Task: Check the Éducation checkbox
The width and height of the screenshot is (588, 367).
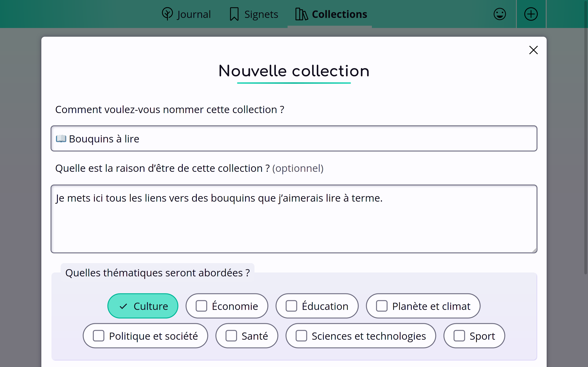Action: click(x=291, y=306)
